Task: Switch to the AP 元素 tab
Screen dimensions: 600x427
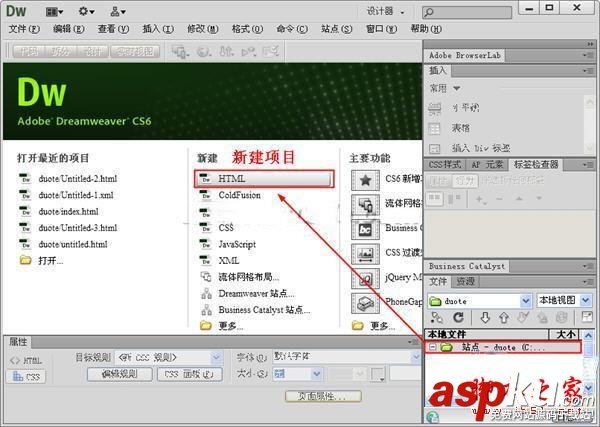Action: [487, 165]
